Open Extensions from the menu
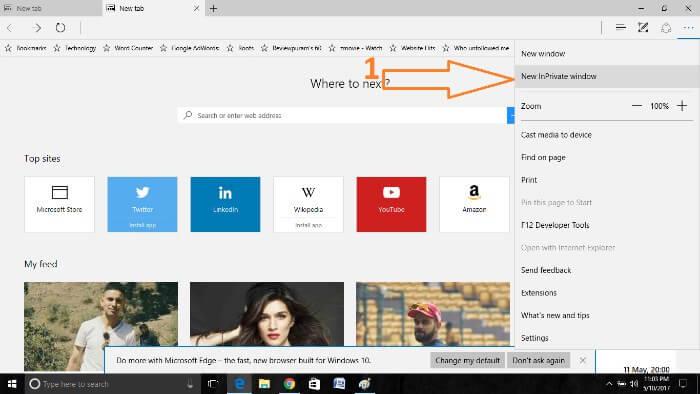 tap(607, 293)
